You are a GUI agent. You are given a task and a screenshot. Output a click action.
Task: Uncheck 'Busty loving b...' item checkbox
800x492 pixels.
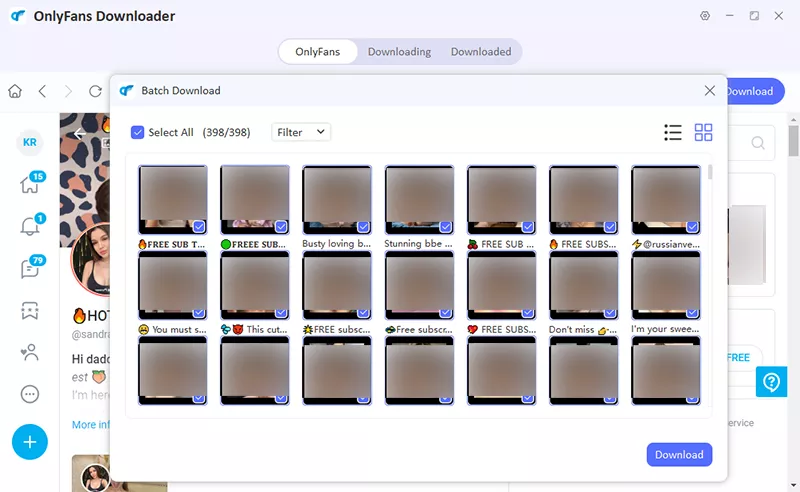tap(363, 226)
